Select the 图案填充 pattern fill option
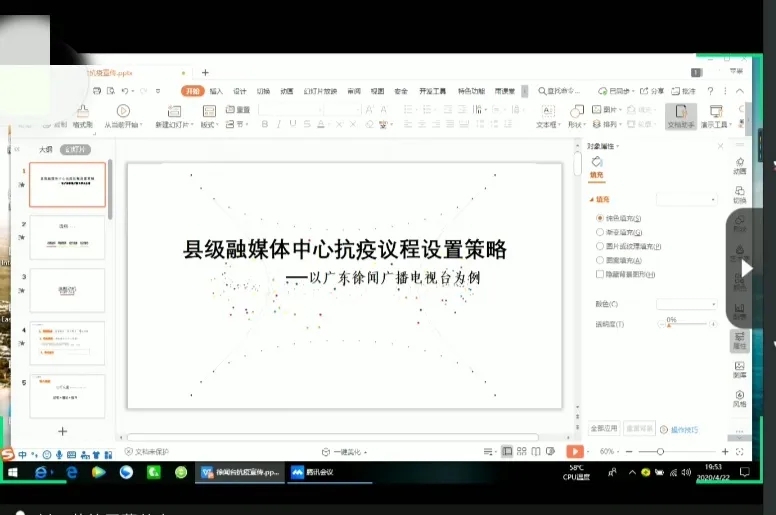Image resolution: width=776 pixels, height=515 pixels. 600,260
